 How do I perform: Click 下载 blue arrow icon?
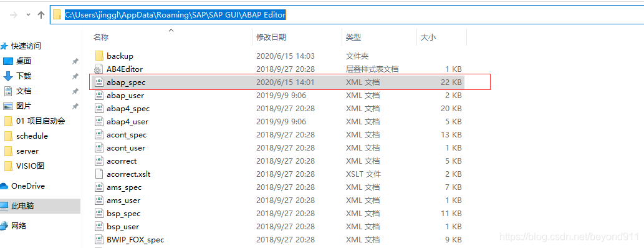click(x=8, y=76)
